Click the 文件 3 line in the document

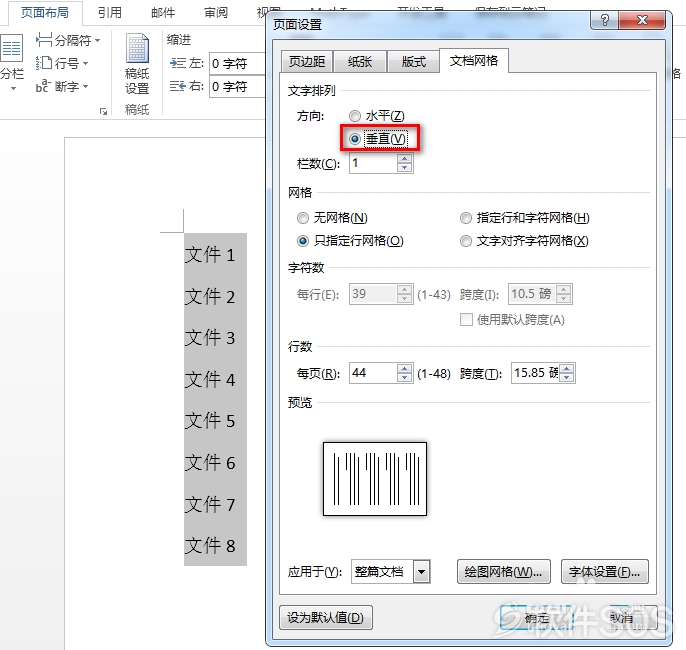pyautogui.click(x=210, y=338)
